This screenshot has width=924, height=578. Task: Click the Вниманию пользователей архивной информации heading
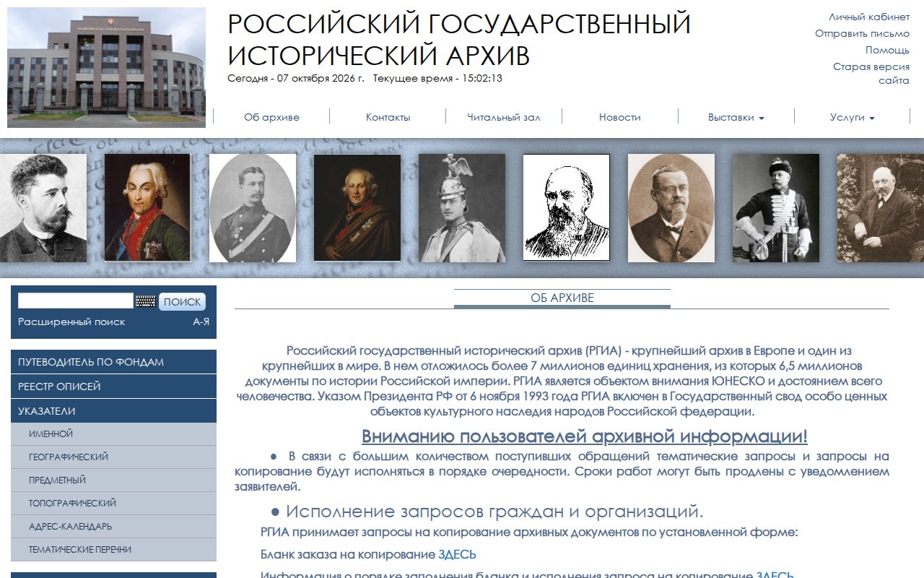click(x=585, y=437)
